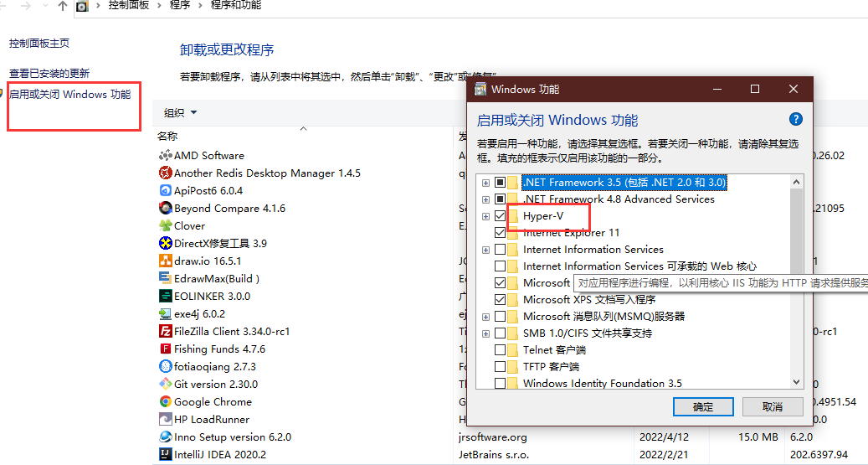Maximize the Windows 功能 dialog
This screenshot has height=465, width=868.
[x=754, y=89]
